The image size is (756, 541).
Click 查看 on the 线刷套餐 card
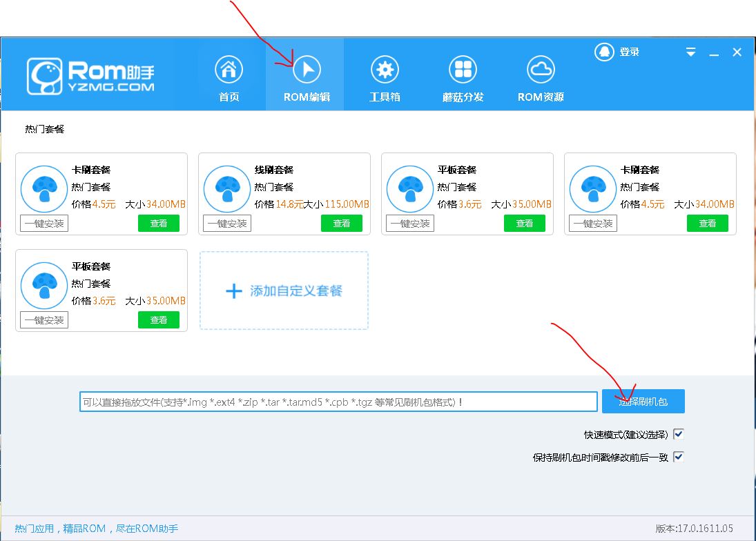point(341,223)
